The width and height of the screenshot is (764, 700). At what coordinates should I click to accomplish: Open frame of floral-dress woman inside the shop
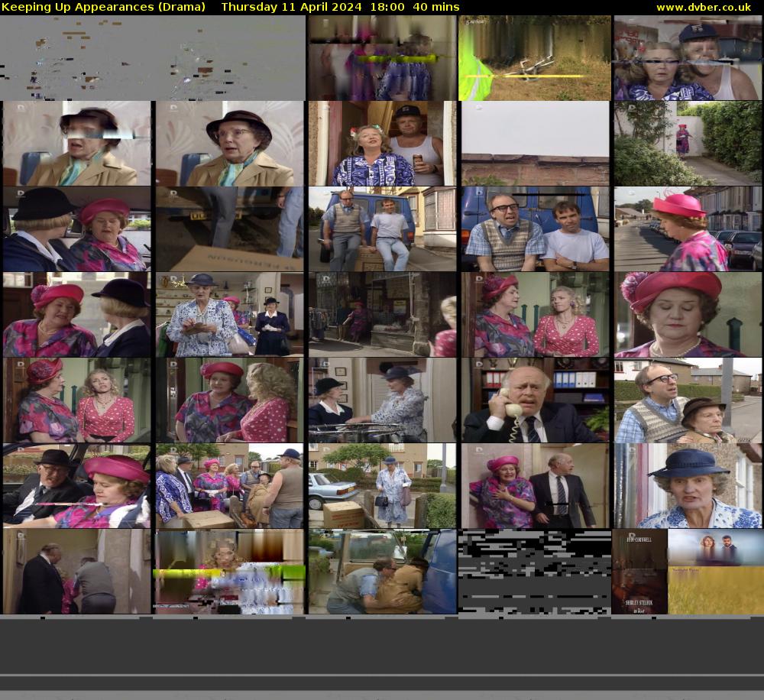229,314
